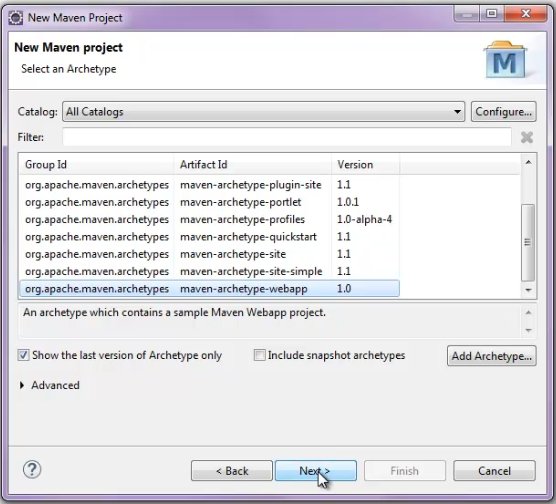Select the maven-archetype-site row
Screen dimensions: 556x504
[210, 254]
